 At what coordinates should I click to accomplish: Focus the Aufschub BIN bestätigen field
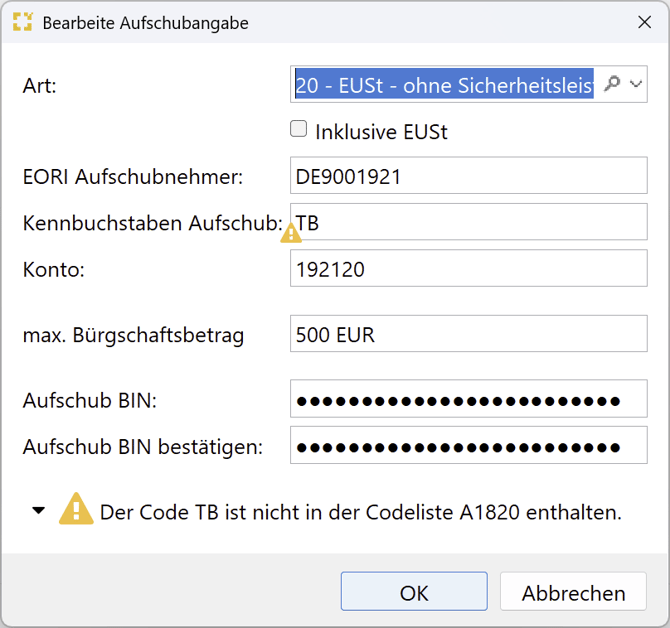(468, 446)
